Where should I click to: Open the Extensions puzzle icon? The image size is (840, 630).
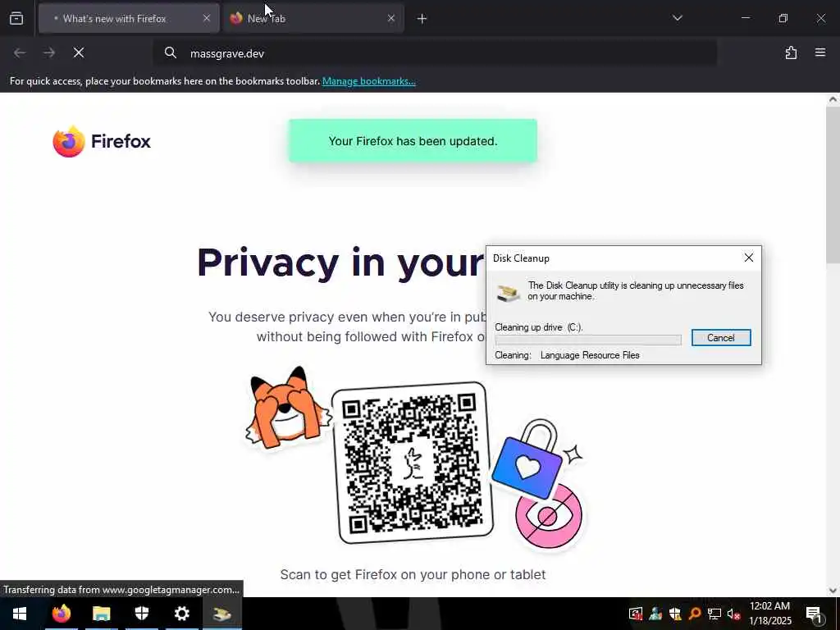(x=791, y=52)
